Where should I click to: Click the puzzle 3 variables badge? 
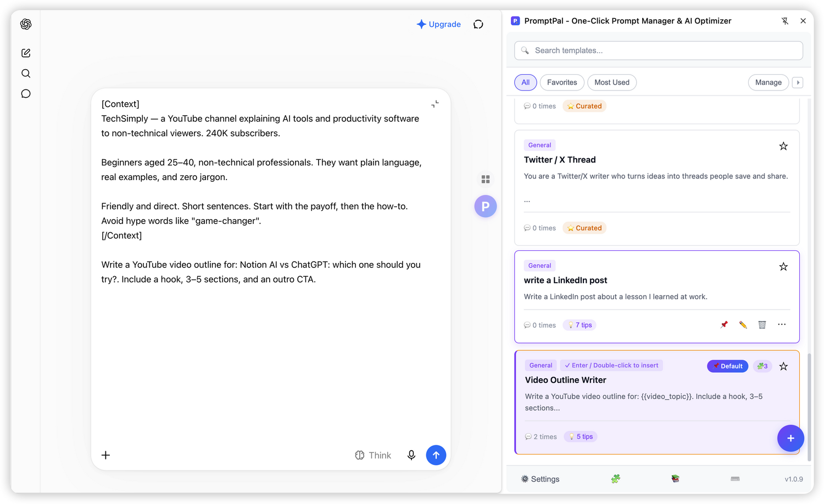(x=762, y=366)
